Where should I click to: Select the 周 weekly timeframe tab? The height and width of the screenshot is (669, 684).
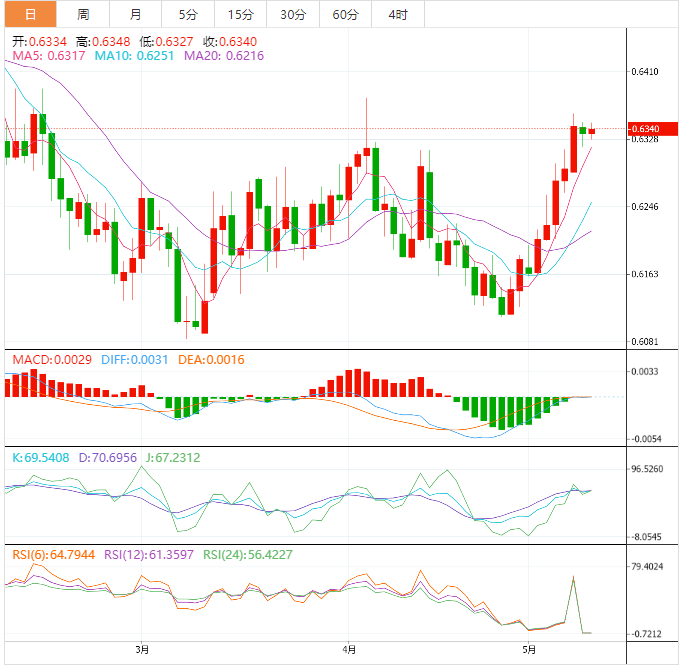point(83,14)
